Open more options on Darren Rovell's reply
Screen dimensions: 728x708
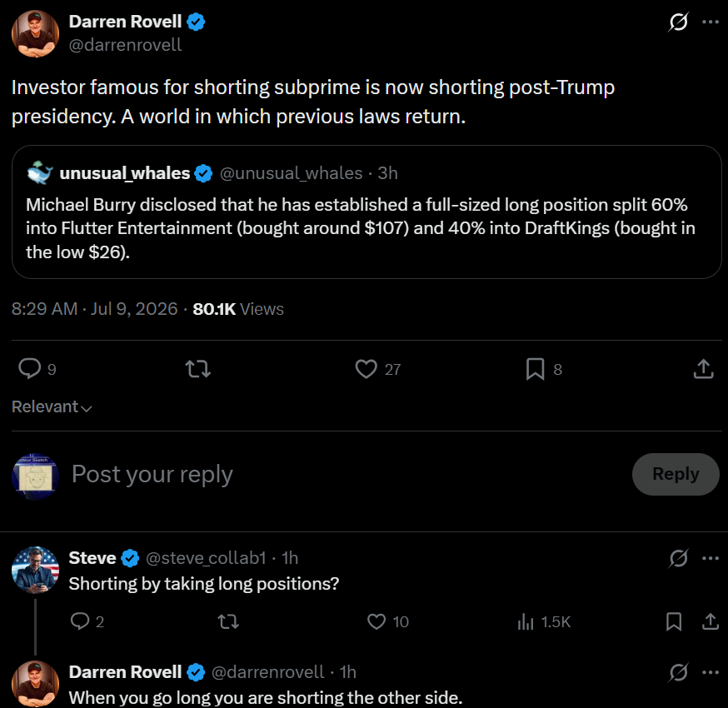[711, 672]
